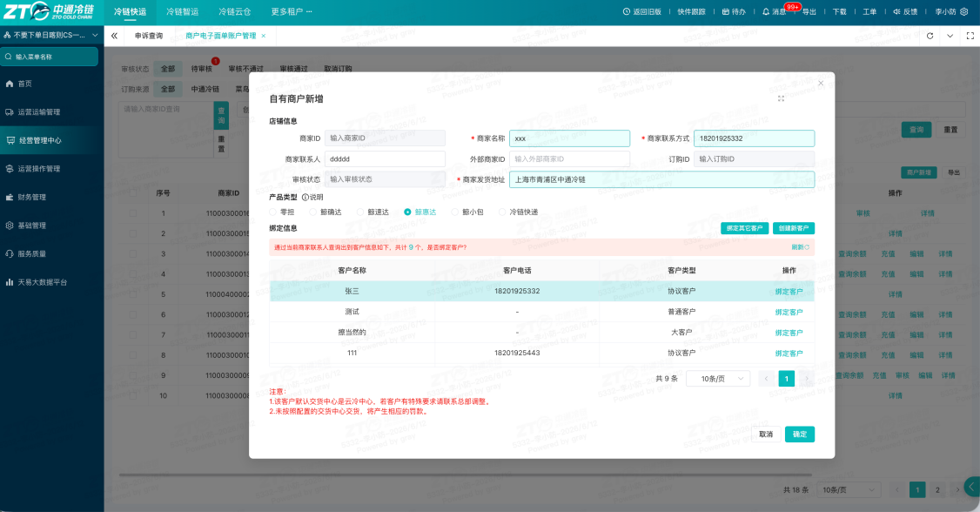The height and width of the screenshot is (512, 980).
Task: Click the previous page arrow in background pagination
Action: (896, 489)
